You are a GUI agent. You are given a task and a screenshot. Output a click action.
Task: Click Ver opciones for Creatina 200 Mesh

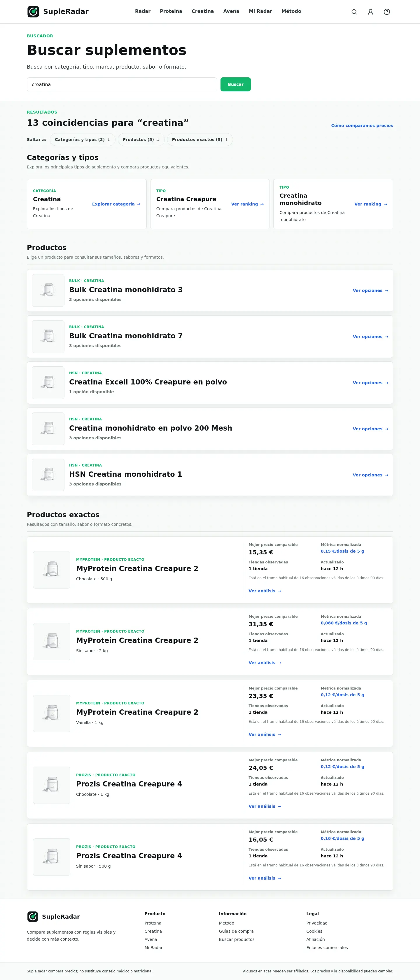370,429
